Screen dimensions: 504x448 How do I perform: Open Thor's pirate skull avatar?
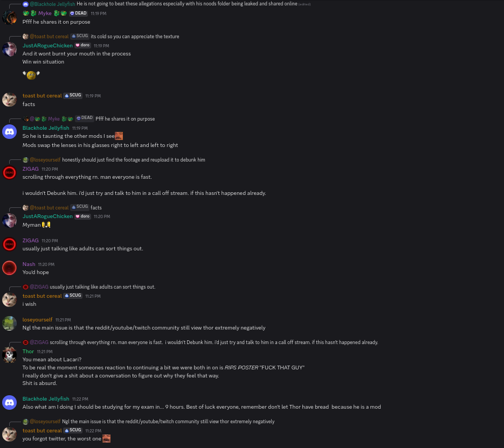pyautogui.click(x=9, y=355)
